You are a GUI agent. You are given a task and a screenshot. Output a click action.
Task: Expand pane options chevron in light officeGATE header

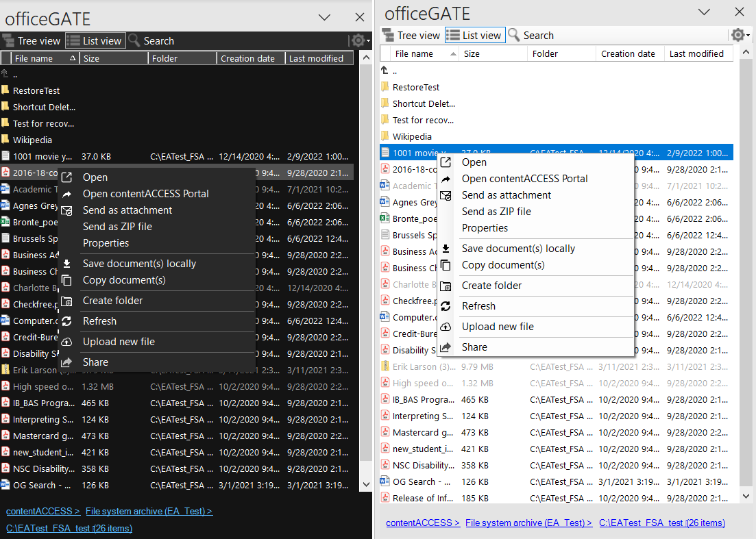coord(703,12)
